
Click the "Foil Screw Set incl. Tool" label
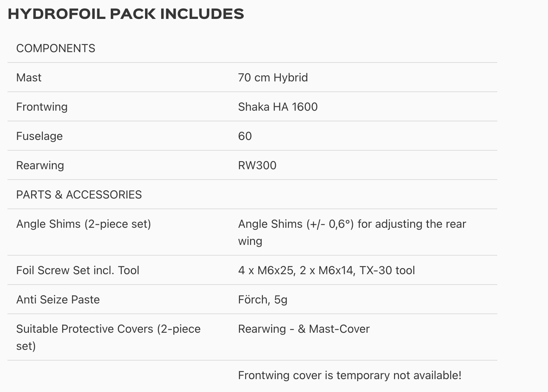pyautogui.click(x=78, y=270)
